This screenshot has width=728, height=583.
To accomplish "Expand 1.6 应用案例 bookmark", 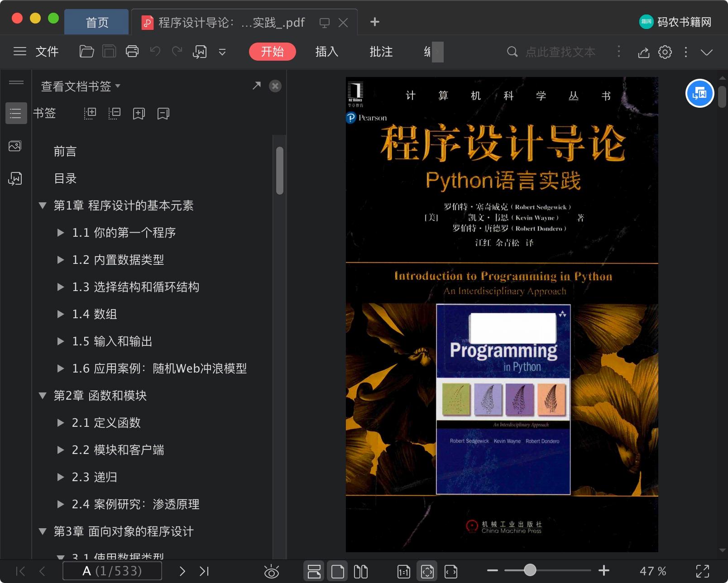I will (60, 368).
